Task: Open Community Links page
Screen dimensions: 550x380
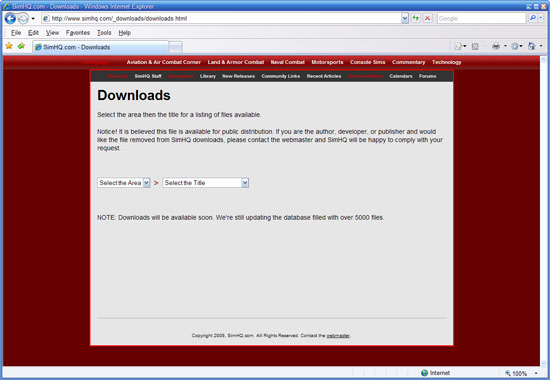Action: click(281, 76)
